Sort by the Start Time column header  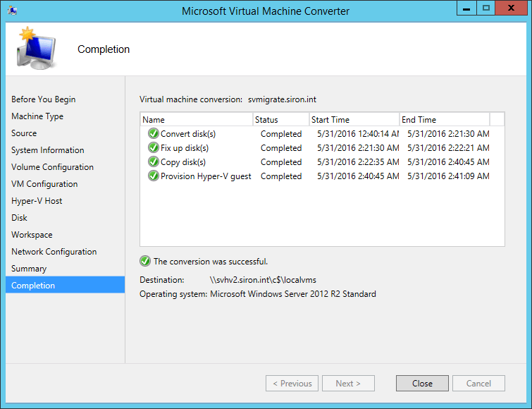click(354, 119)
